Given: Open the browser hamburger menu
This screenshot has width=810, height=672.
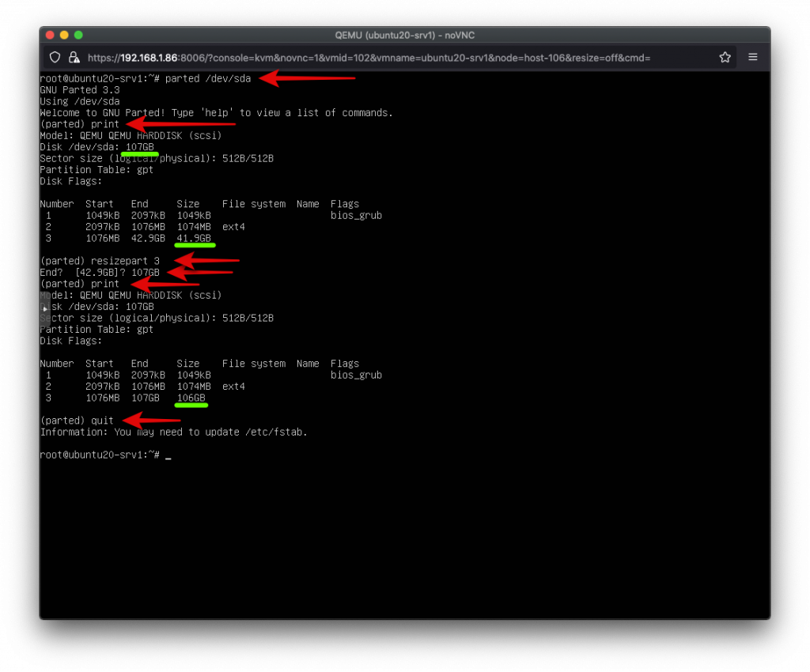Looking at the screenshot, I should tap(753, 57).
